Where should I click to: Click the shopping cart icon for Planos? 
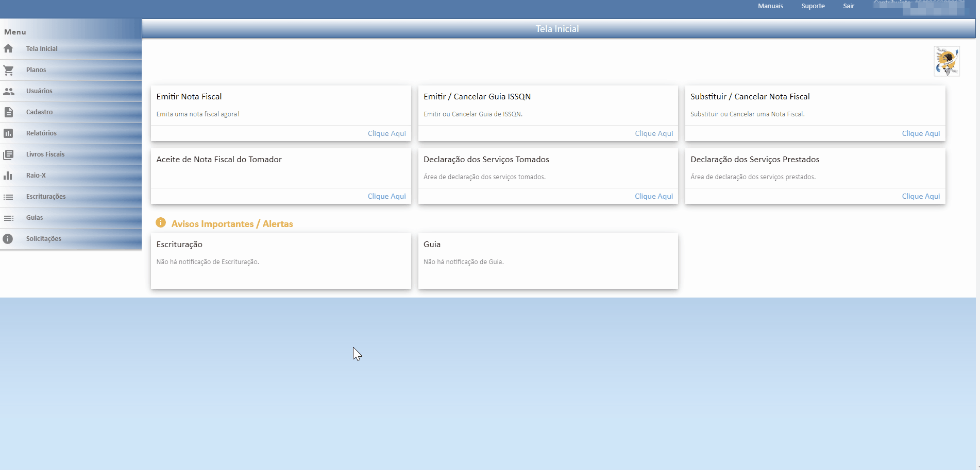(8, 70)
